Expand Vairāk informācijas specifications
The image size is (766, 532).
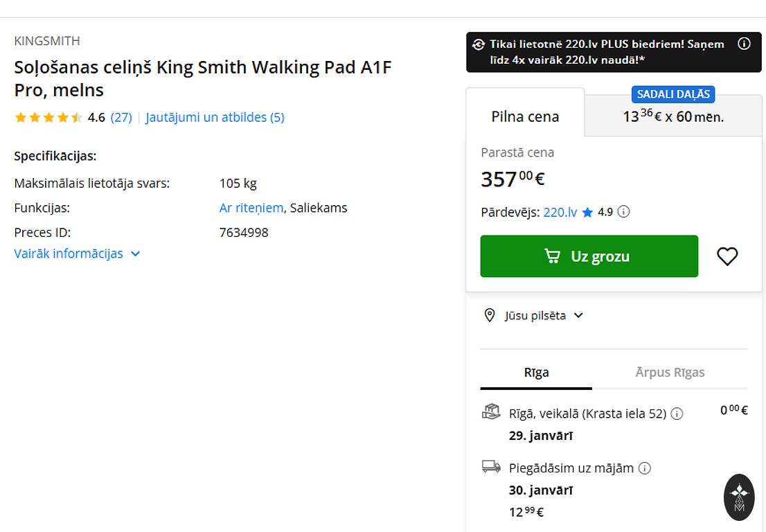click(77, 254)
